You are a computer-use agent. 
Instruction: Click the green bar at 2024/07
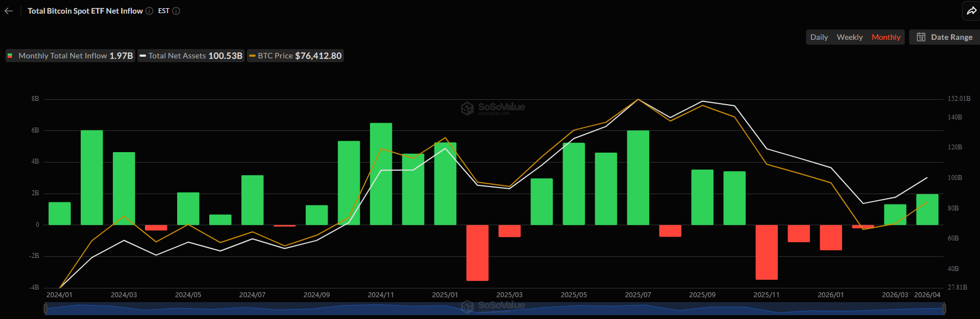pyautogui.click(x=252, y=200)
